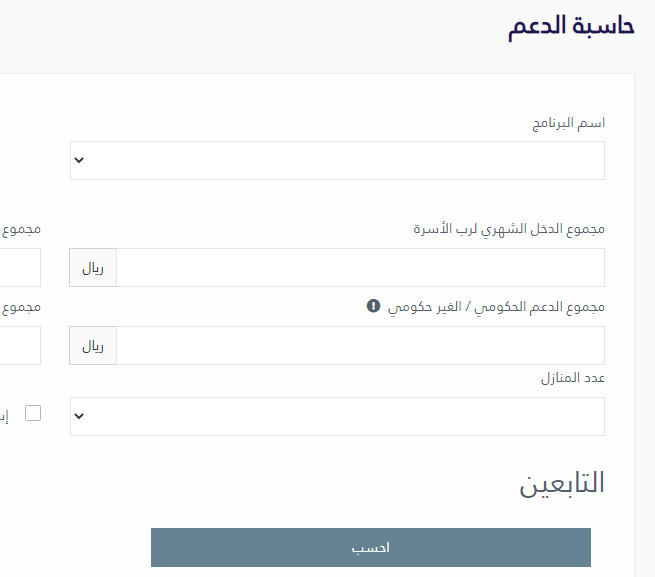This screenshot has width=655, height=577.
Task: Click the مجموع الدعم الحكومي / الغير حكومي label
Action: click(x=496, y=307)
